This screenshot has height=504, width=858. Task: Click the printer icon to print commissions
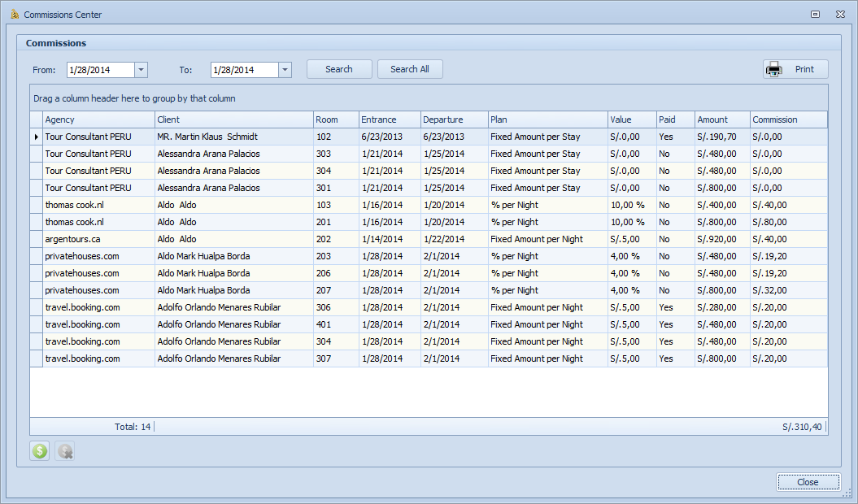tap(774, 70)
